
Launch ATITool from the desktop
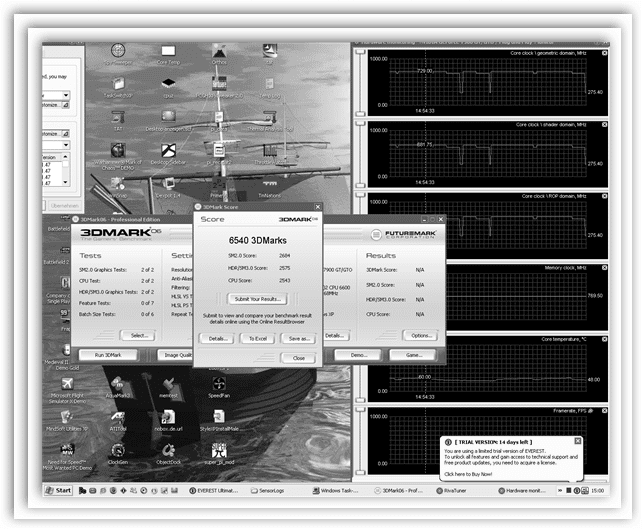pyautogui.click(x=118, y=421)
